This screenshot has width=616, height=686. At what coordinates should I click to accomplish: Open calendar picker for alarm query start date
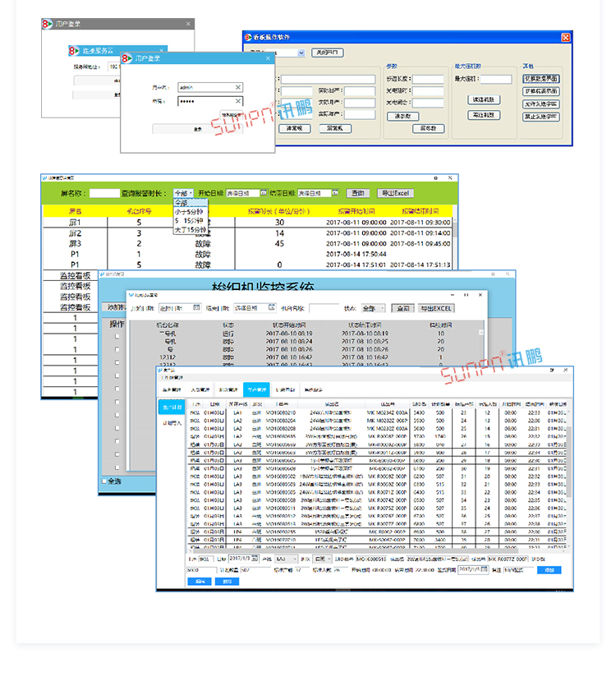point(264,193)
